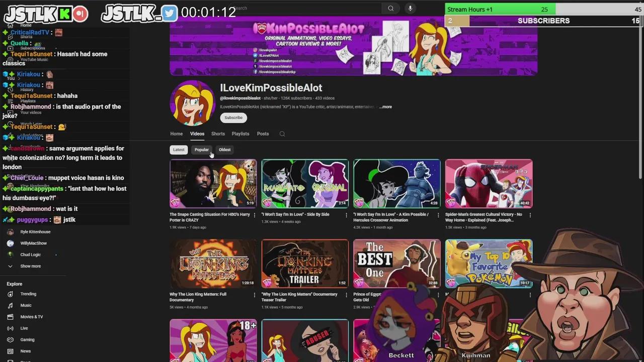644x362 pixels.
Task: Open the Playlists tab
Action: (240, 134)
